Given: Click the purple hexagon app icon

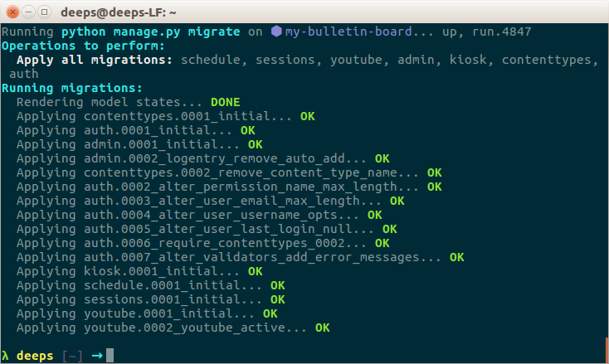Looking at the screenshot, I should (276, 31).
